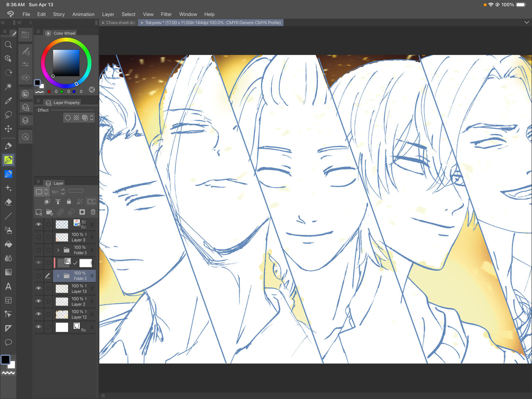Select the Fill bucket tool
This screenshot has width=532, height=399.
pos(8,244)
